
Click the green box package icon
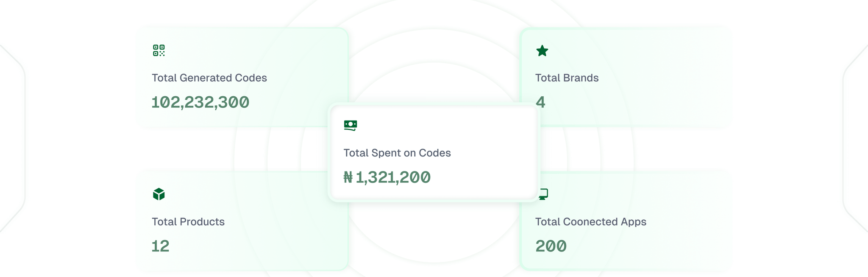pos(159,194)
